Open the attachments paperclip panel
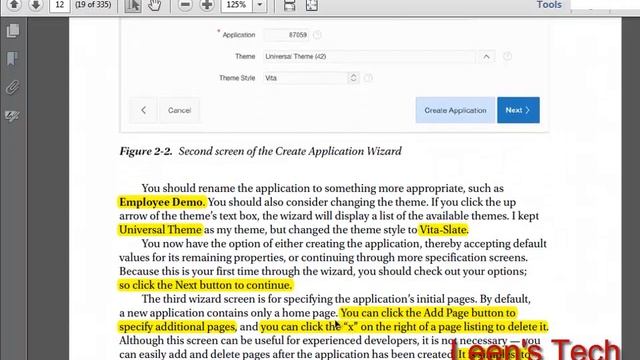The height and width of the screenshot is (360, 640). [x=13, y=87]
